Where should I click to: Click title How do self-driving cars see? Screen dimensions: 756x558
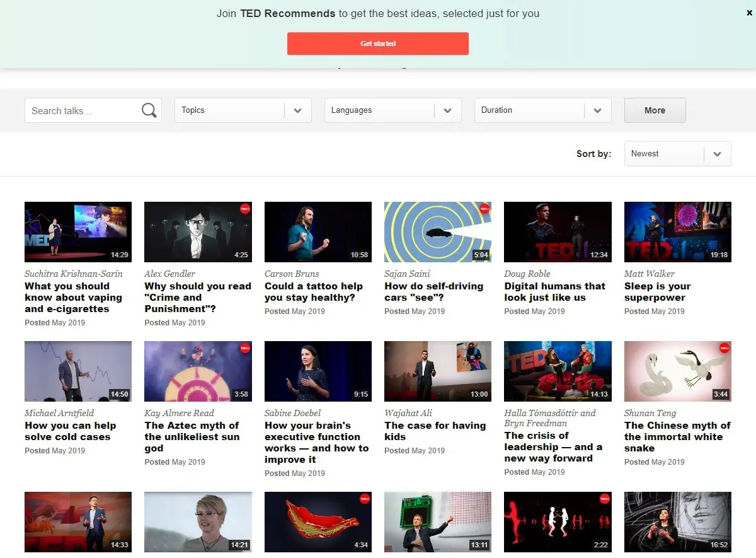[433, 292]
